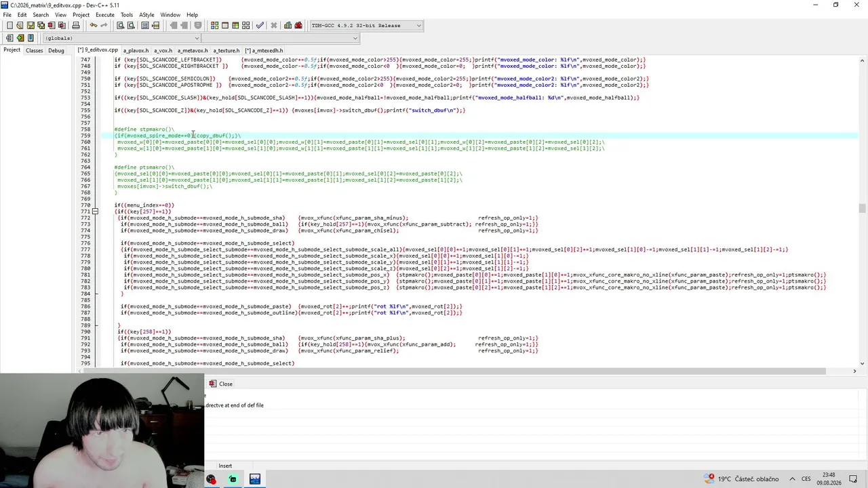The width and height of the screenshot is (868, 488).
Task: Open the weather widget showing 19°C
Action: click(741, 479)
